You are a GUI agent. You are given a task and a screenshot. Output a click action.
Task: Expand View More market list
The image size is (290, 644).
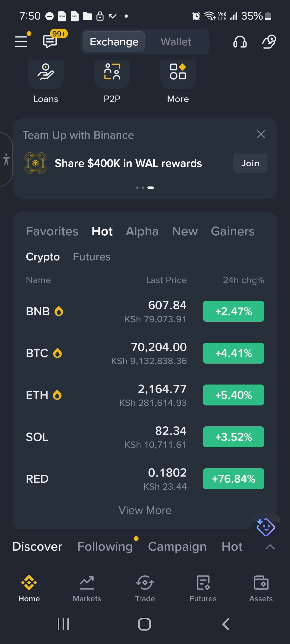point(145,510)
